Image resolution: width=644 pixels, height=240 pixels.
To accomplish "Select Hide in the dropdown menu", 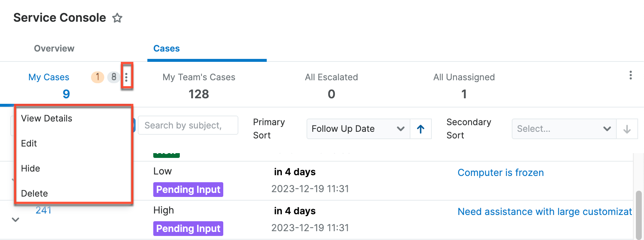I will 31,169.
